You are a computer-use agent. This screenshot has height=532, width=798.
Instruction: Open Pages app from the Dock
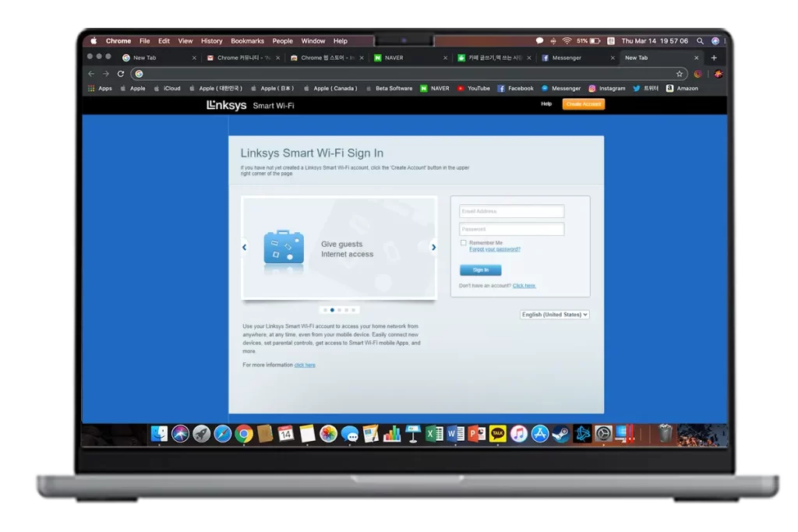tap(370, 434)
